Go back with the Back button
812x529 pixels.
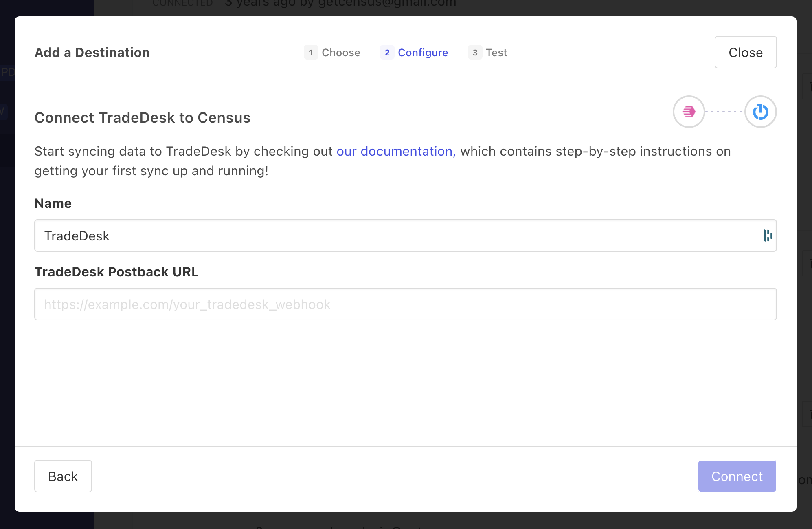[x=63, y=476]
